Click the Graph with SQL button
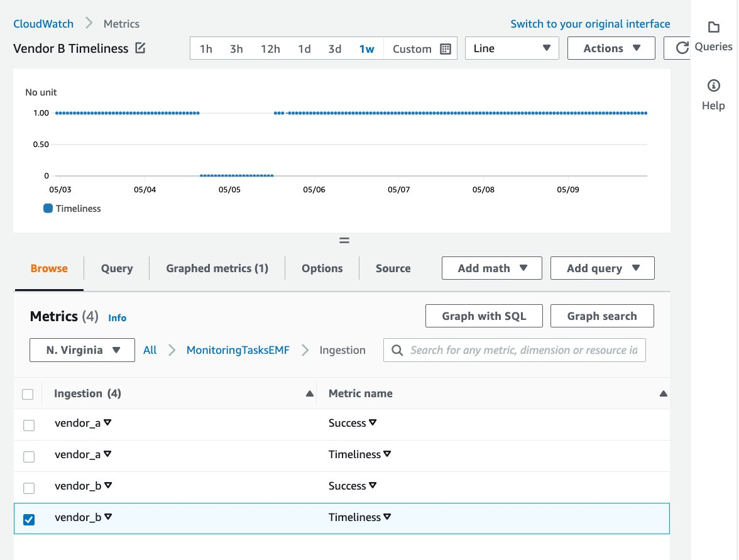 point(484,316)
